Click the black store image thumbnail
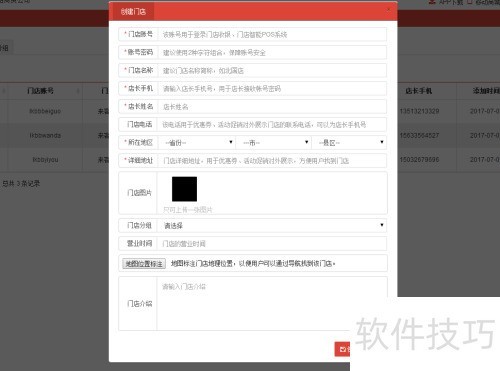 184,189
